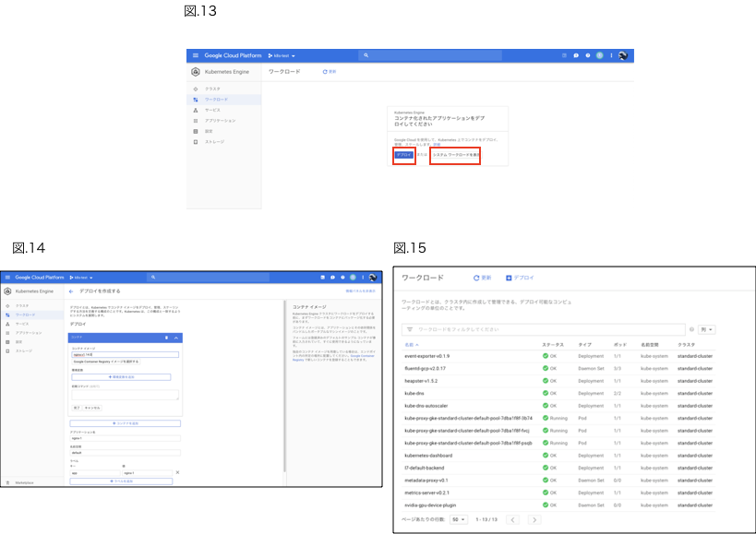Open feedback icon in Fig.13 header
The image size is (756, 534).
point(576,55)
